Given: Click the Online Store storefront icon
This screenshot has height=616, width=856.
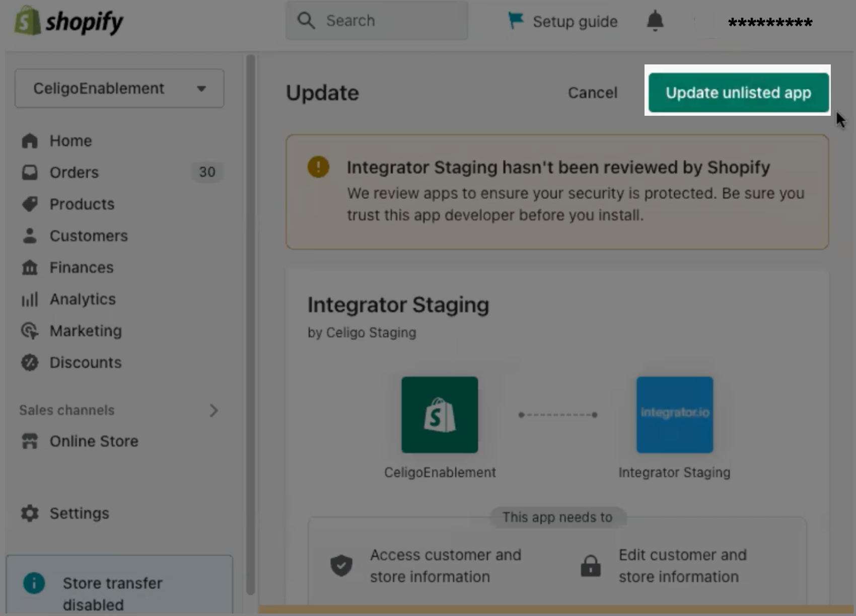Looking at the screenshot, I should (30, 441).
